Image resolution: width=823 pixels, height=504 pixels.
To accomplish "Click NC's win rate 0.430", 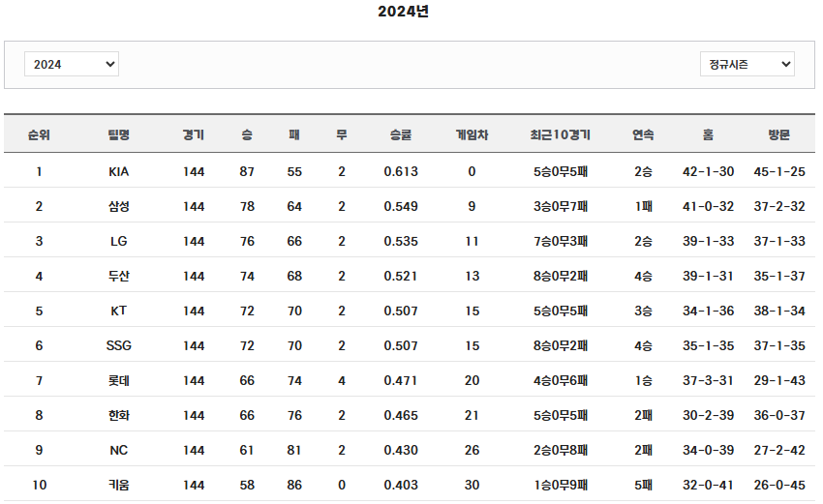I will point(401,450).
